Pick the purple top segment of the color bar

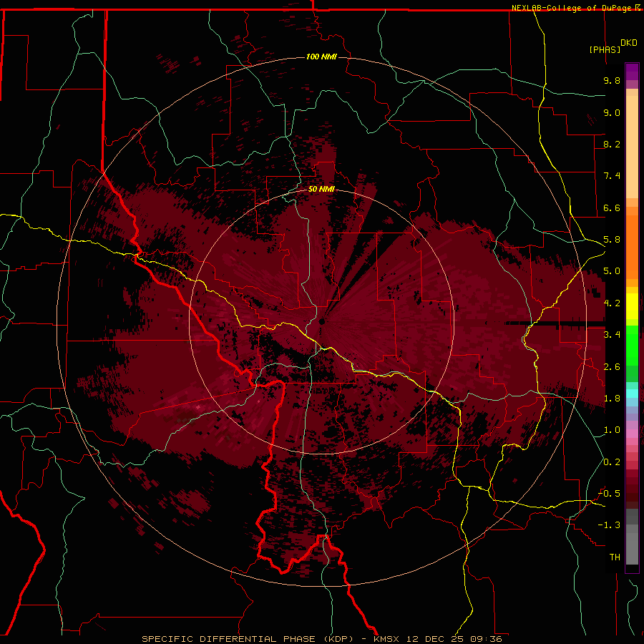click(632, 72)
